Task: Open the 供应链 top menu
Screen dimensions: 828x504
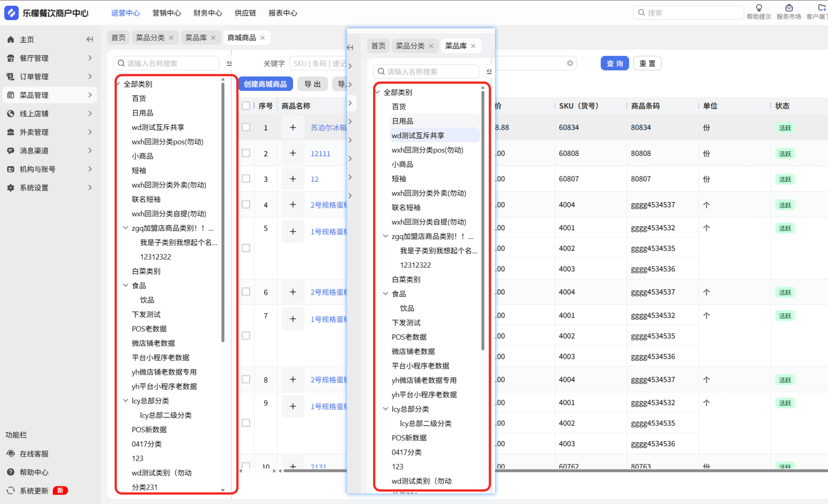Action: pos(245,13)
